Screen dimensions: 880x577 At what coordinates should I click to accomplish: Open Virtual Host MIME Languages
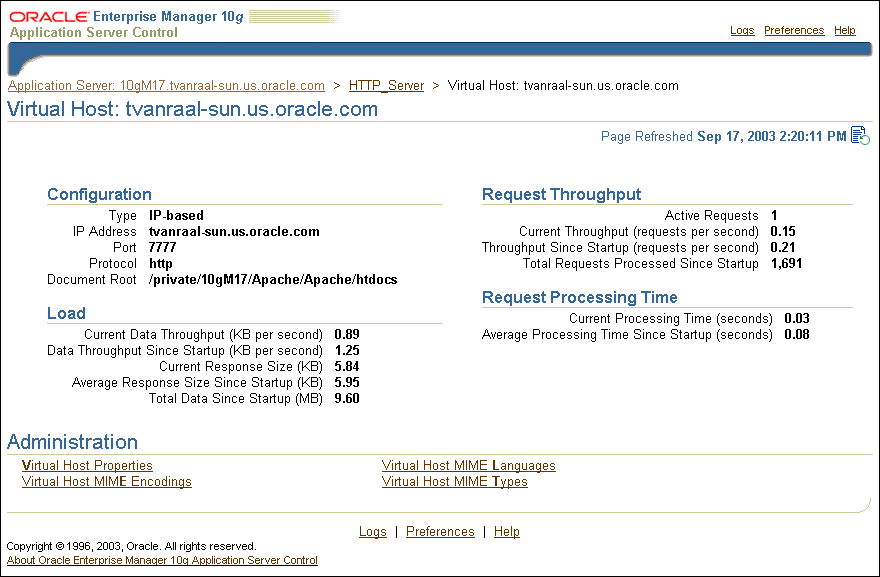click(469, 465)
